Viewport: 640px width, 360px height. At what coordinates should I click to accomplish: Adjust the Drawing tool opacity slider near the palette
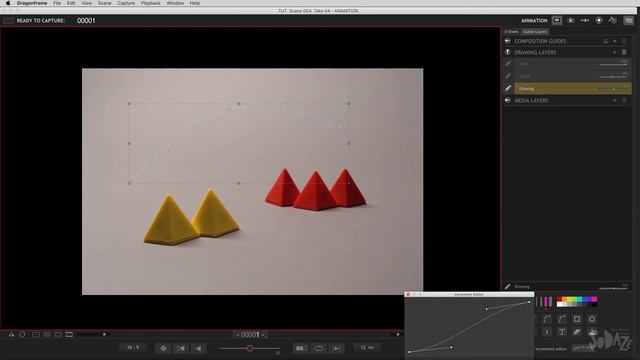[613, 288]
